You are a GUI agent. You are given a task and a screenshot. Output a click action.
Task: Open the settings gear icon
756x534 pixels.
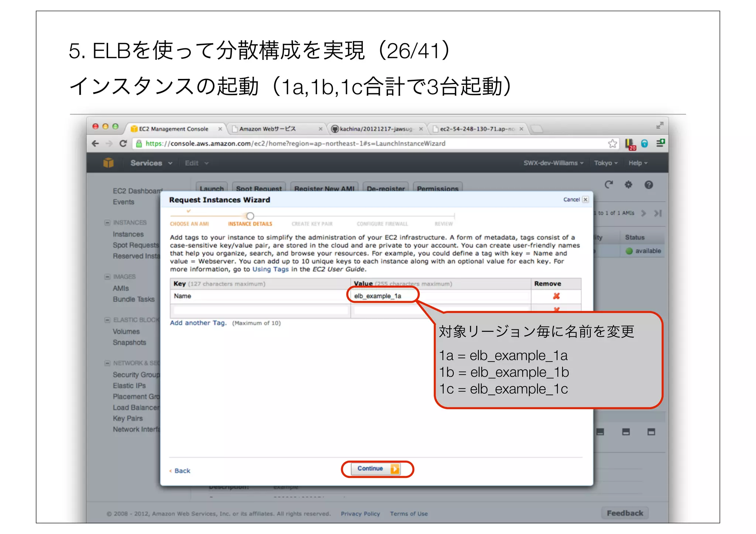click(628, 185)
